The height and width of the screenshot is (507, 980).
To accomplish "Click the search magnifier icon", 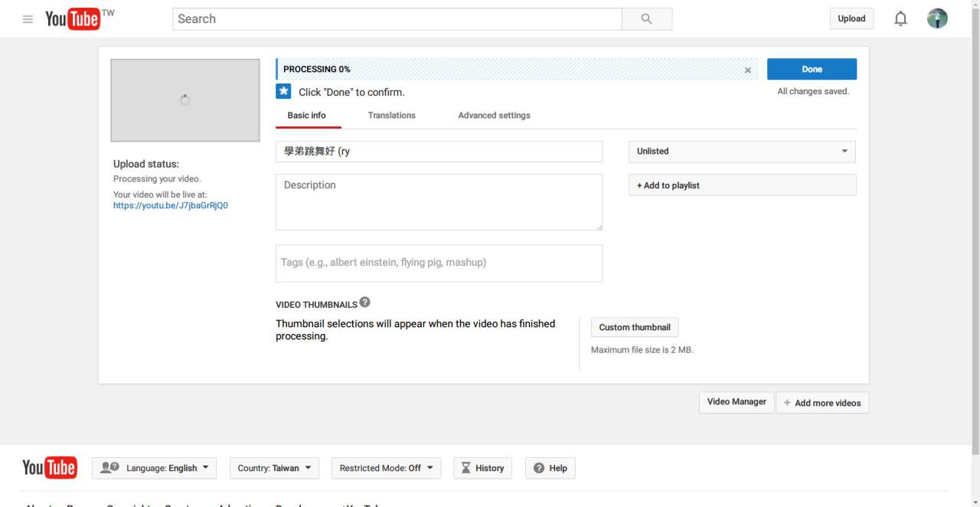I will [646, 19].
